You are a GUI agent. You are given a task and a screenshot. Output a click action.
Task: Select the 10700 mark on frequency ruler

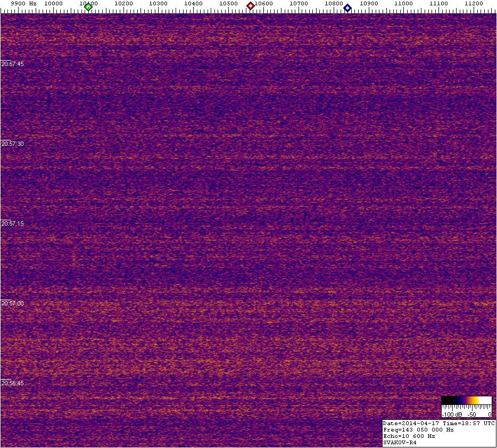click(x=299, y=3)
